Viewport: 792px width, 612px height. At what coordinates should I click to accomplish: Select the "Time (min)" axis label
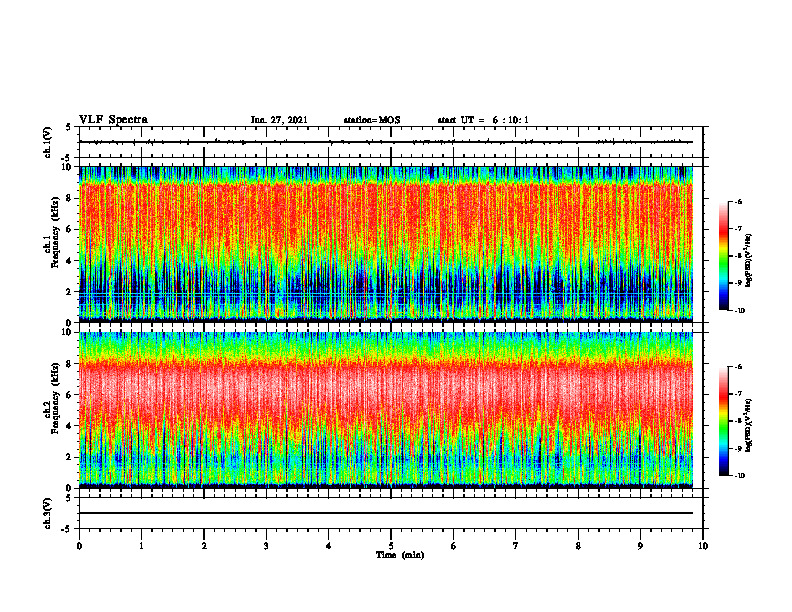[x=400, y=555]
